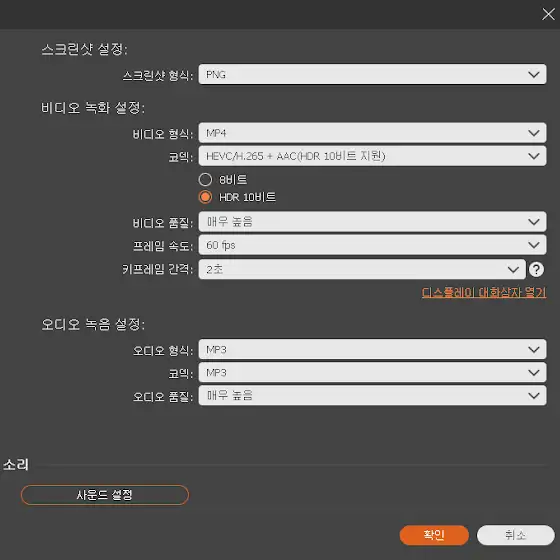
Task: Close the settings dialog with the X
Action: (x=548, y=14)
